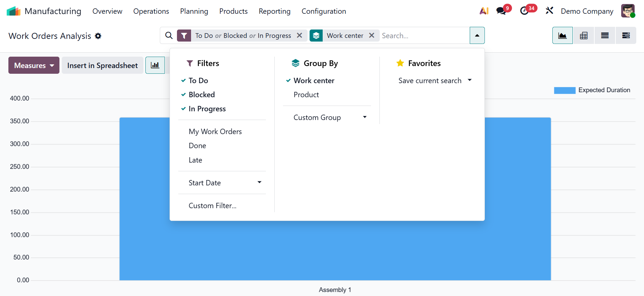644x296 pixels.
Task: Open Work Orders Analysis settings gear
Action: click(x=98, y=36)
